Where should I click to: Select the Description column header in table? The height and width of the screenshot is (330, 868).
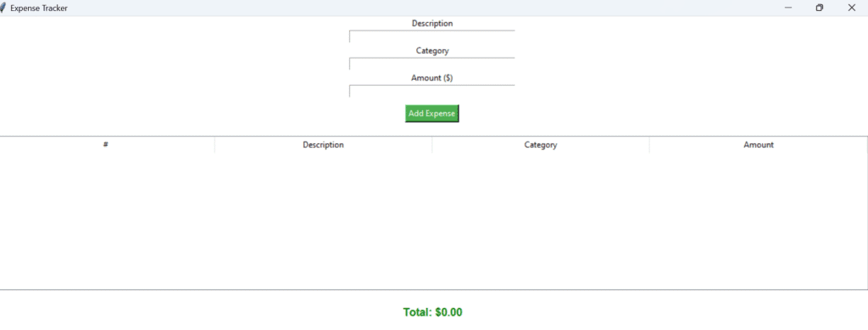tap(323, 145)
